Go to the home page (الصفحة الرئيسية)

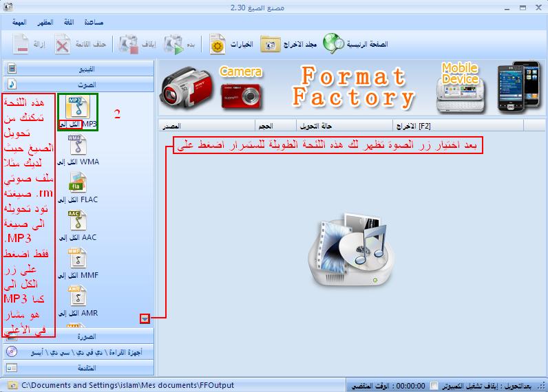point(333,45)
